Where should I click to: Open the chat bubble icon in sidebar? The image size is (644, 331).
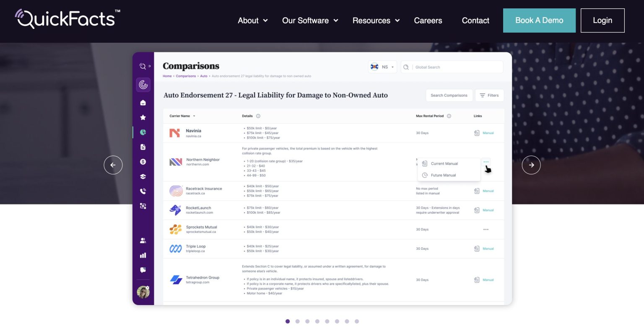pyautogui.click(x=143, y=270)
